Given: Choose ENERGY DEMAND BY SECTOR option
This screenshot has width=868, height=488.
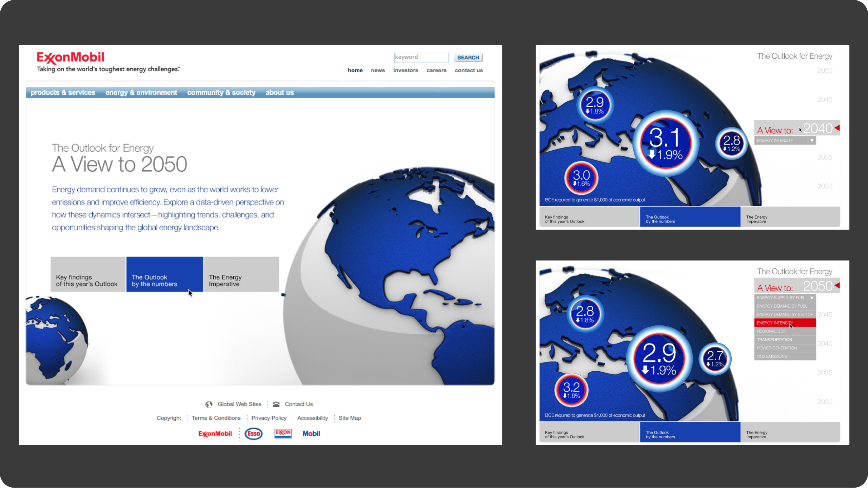Looking at the screenshot, I should tap(785, 314).
